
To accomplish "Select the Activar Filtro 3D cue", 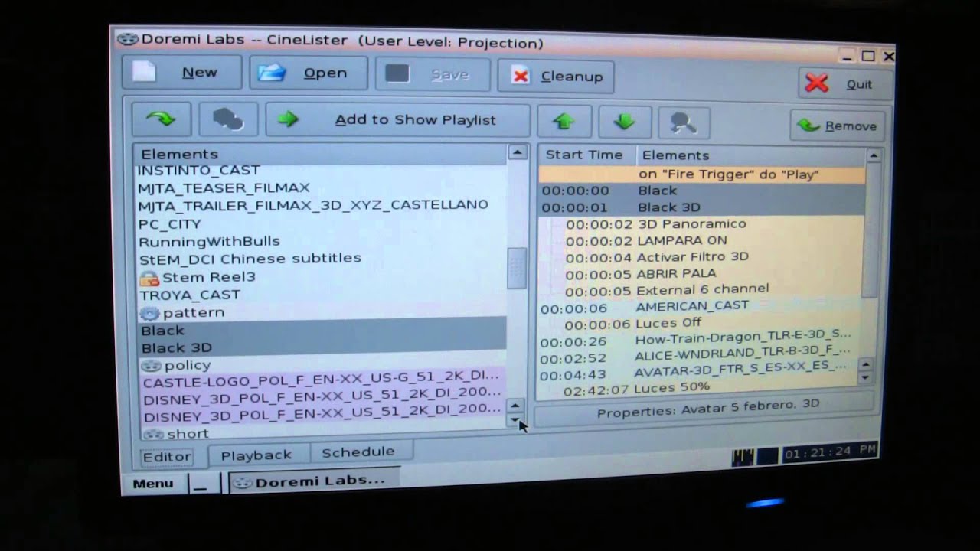I will coord(702,257).
